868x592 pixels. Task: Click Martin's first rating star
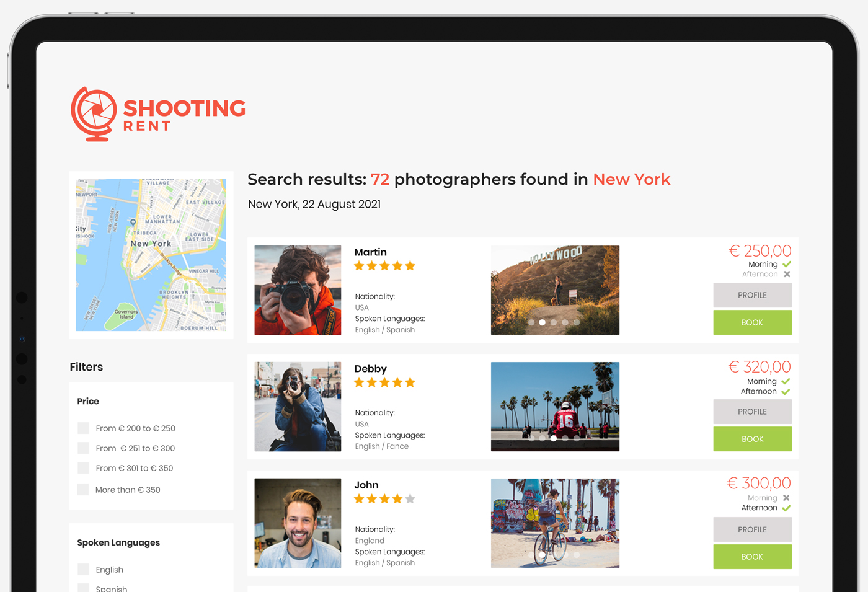coord(359,266)
